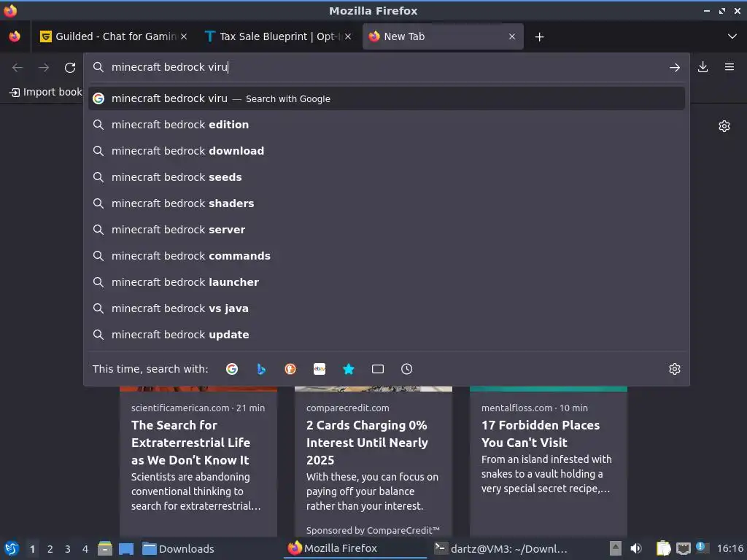Image resolution: width=747 pixels, height=560 pixels.
Task: Click the show desktop taskbar icon
Action: (x=126, y=548)
